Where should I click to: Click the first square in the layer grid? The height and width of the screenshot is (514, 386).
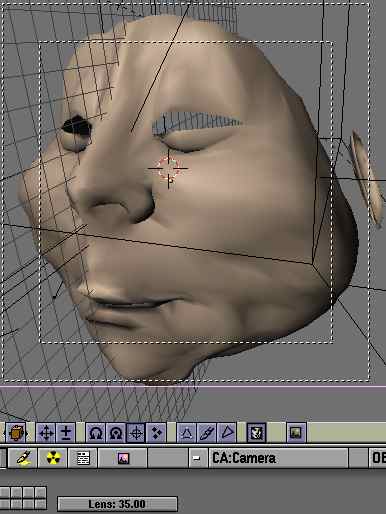(x=5, y=493)
